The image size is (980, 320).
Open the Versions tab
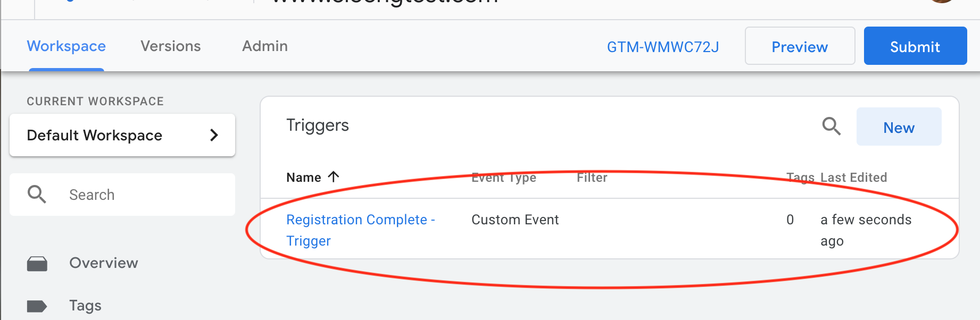(x=171, y=46)
